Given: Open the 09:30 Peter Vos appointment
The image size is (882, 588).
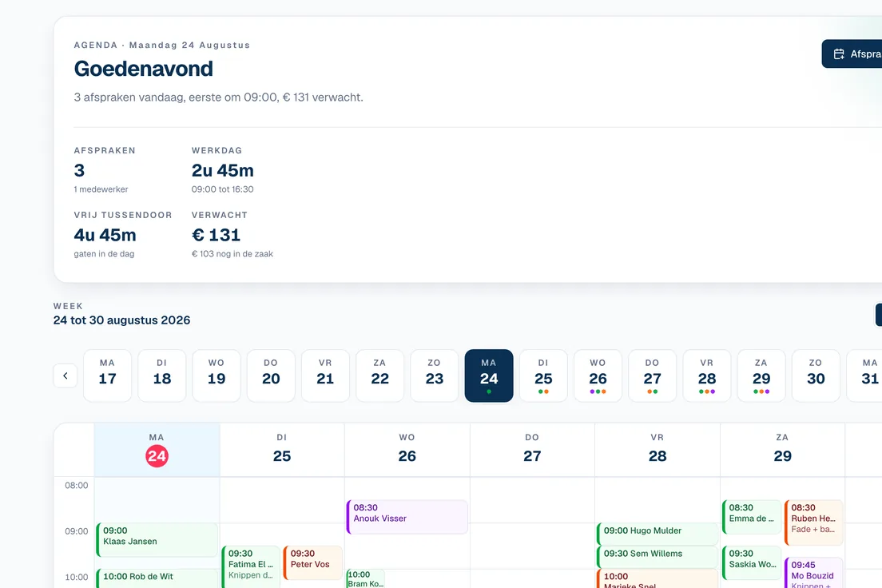Looking at the screenshot, I should 312,562.
